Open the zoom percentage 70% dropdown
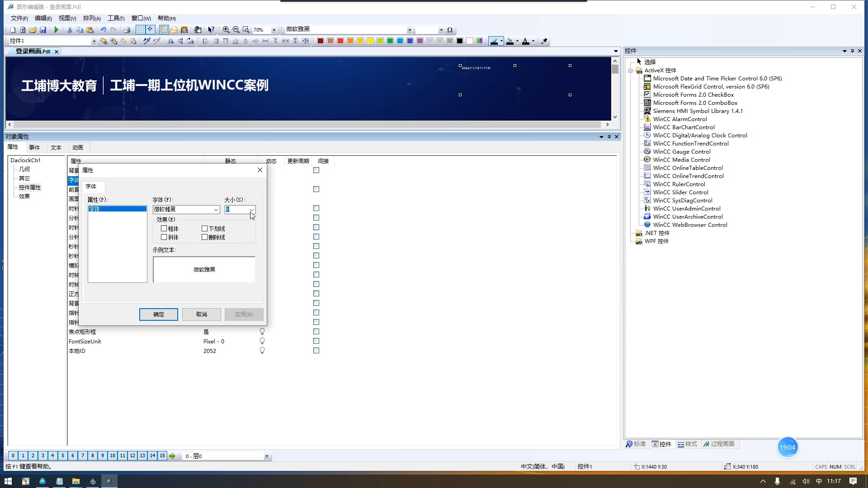 click(274, 30)
